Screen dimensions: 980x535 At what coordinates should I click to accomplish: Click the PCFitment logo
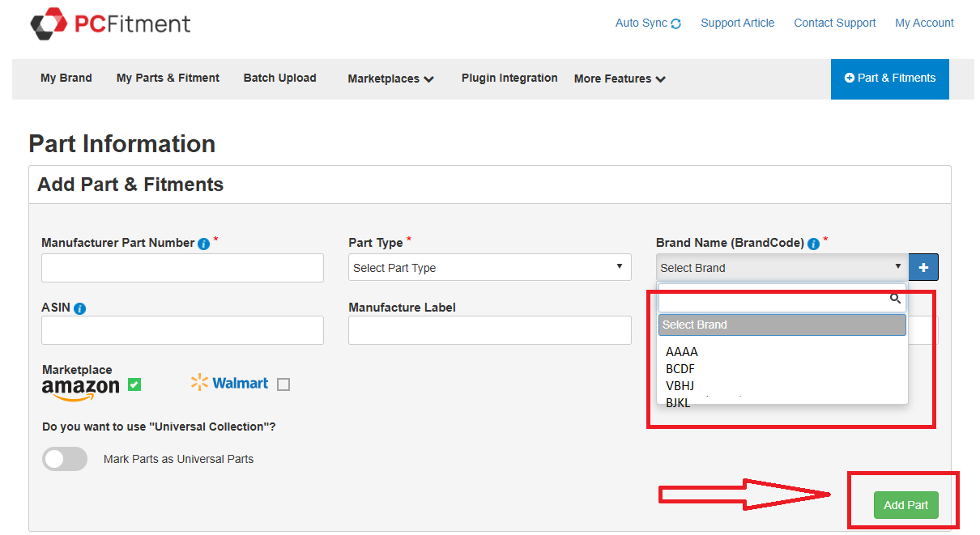click(x=109, y=23)
